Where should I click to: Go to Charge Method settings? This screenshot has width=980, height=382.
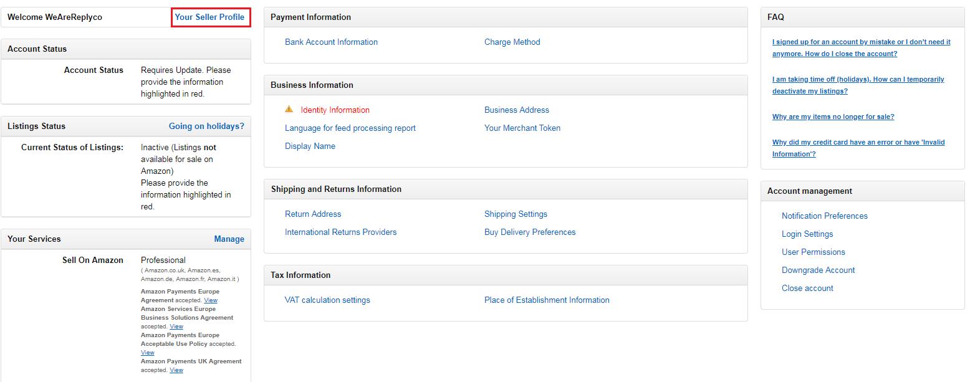[x=512, y=42]
